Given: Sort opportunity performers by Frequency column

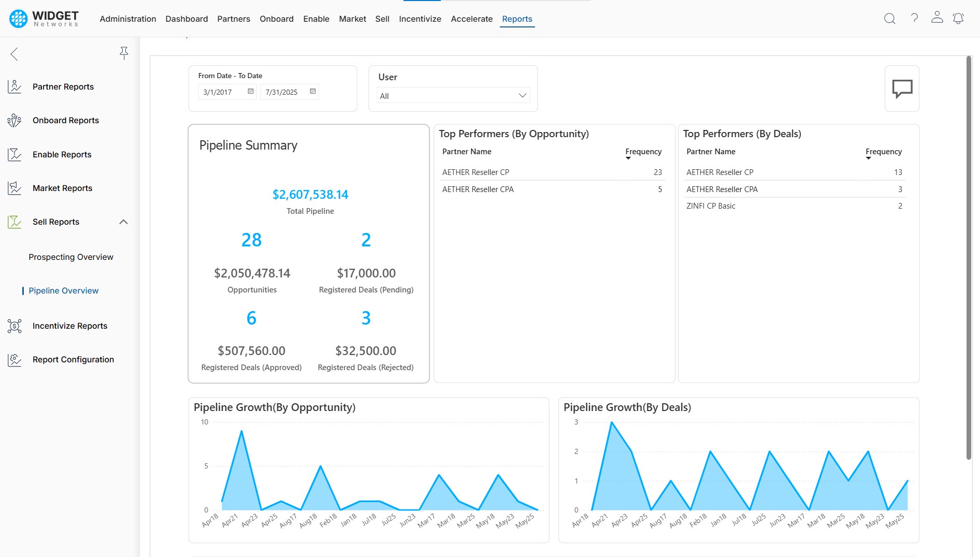Looking at the screenshot, I should coord(643,152).
